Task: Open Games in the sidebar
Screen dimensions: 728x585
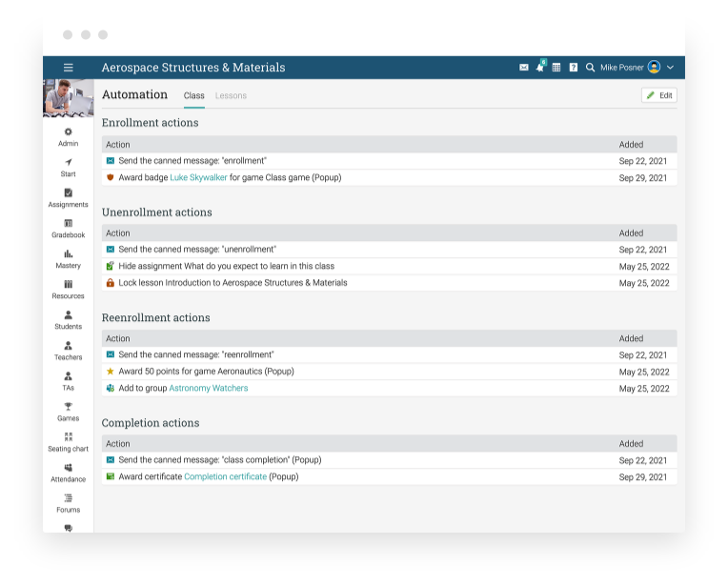Action: pos(69,413)
